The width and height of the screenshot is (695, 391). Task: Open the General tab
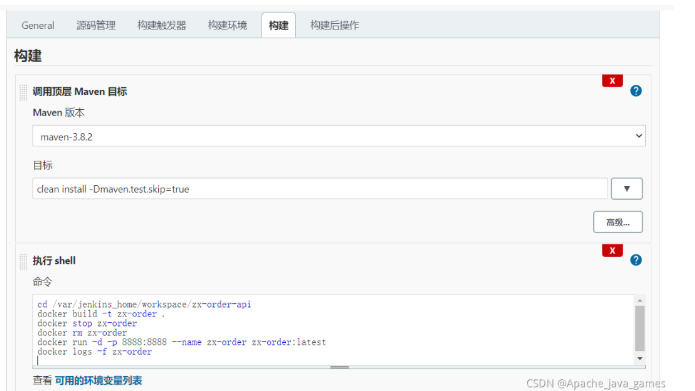38,25
